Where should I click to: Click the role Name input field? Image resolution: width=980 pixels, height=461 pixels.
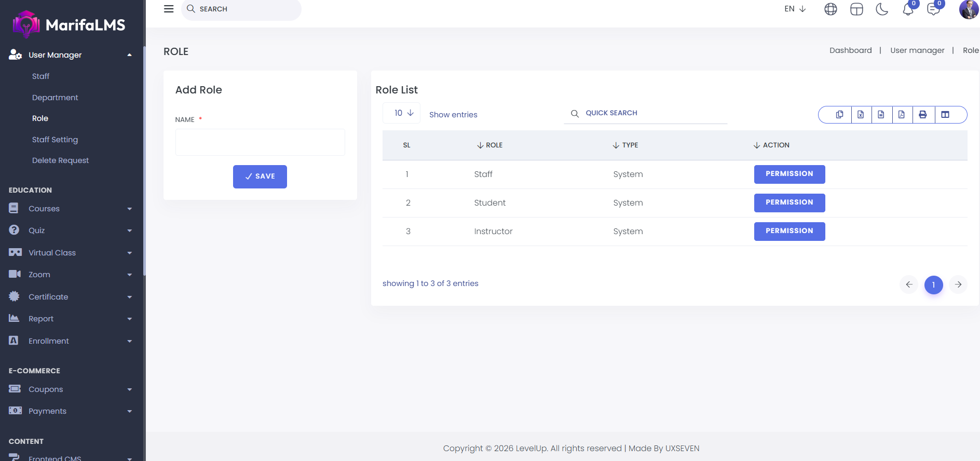(x=260, y=142)
